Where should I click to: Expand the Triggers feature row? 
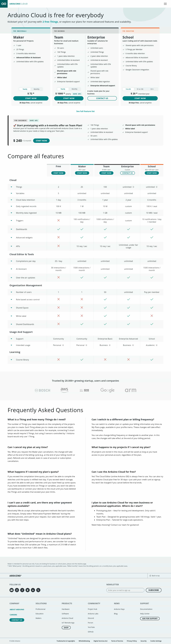coord(11,220)
